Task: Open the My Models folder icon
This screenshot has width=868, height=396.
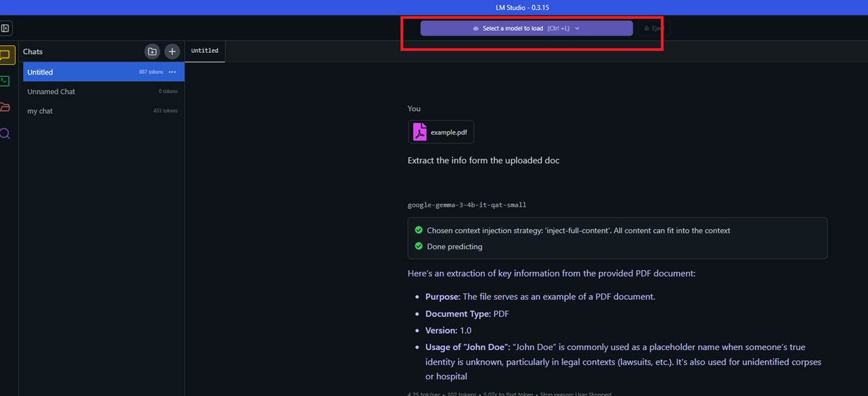Action: 5,107
